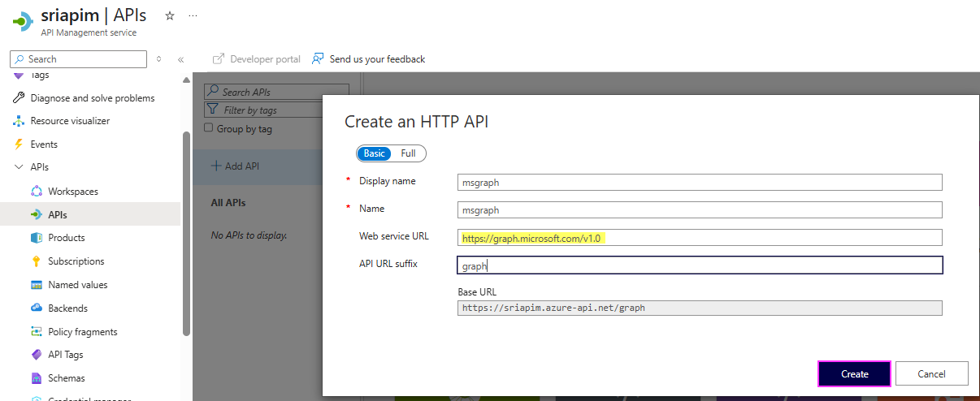
Task: Click the Products icon
Action: [36, 238]
